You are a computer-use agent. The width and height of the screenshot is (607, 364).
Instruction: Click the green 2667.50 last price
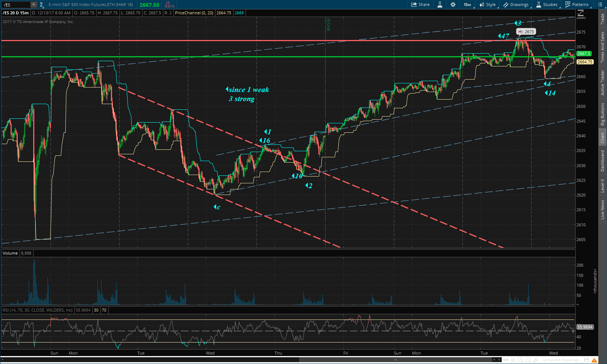149,5
